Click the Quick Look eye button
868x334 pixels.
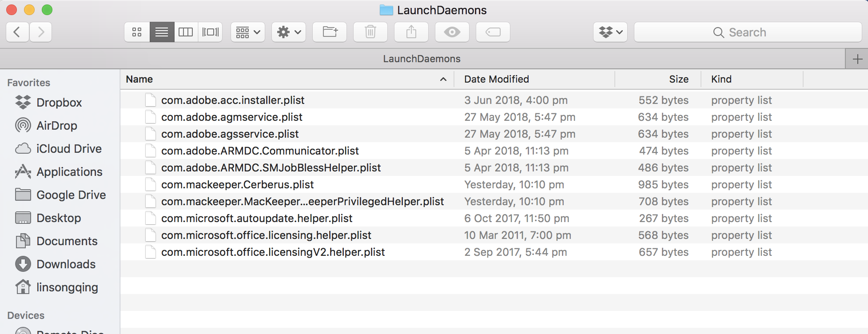point(452,32)
